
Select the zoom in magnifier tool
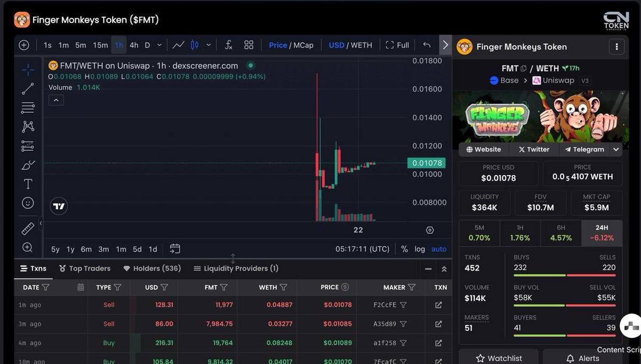click(x=28, y=247)
